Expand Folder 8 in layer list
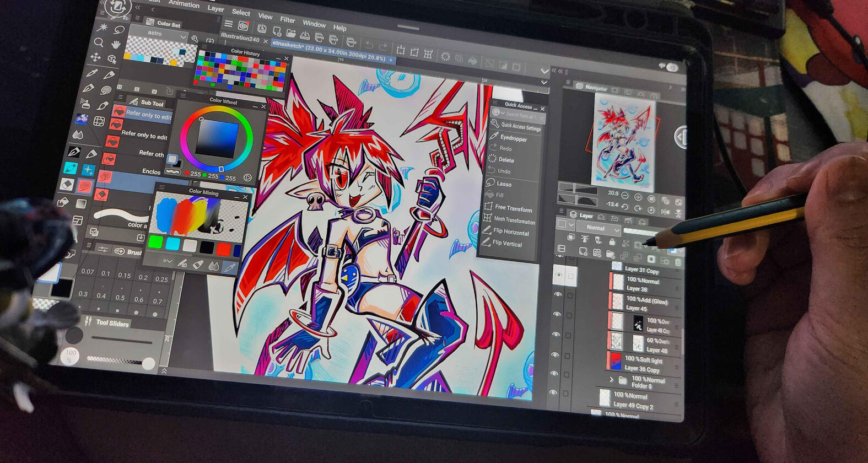This screenshot has height=463, width=868. (x=611, y=380)
